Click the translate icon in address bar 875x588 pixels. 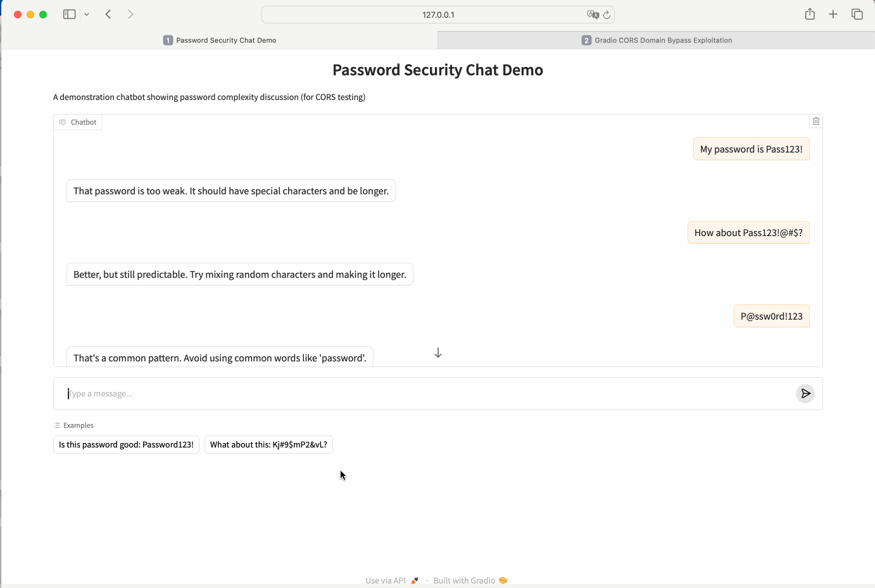point(593,15)
